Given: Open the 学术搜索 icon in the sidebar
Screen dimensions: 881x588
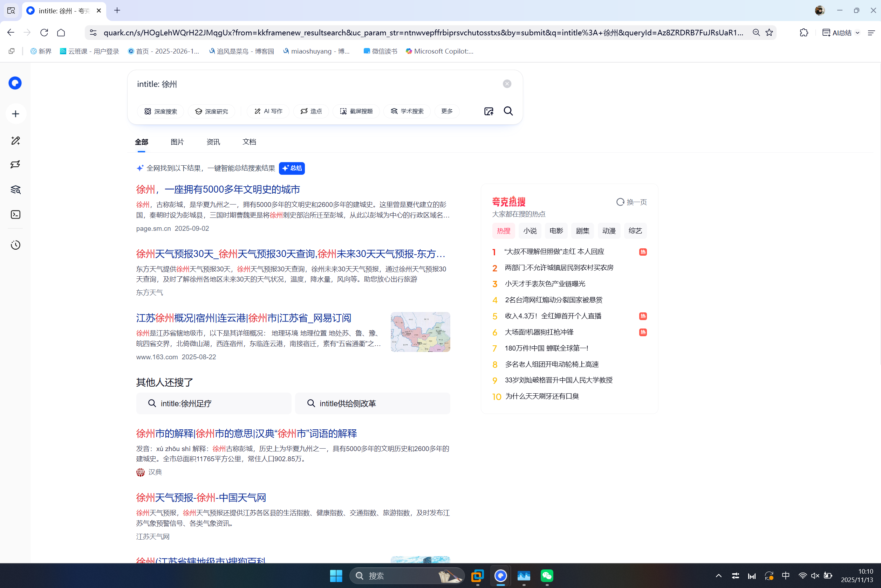Looking at the screenshot, I should point(15,189).
